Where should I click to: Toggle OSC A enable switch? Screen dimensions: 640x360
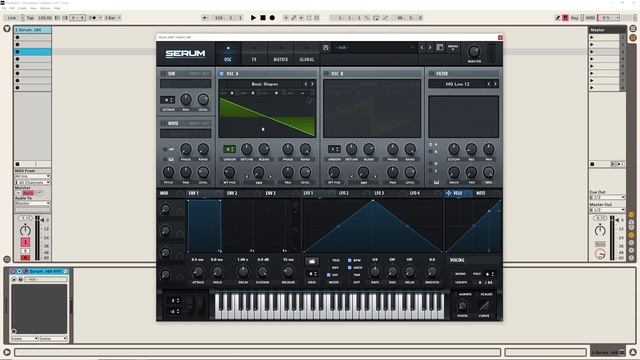tap(222, 73)
